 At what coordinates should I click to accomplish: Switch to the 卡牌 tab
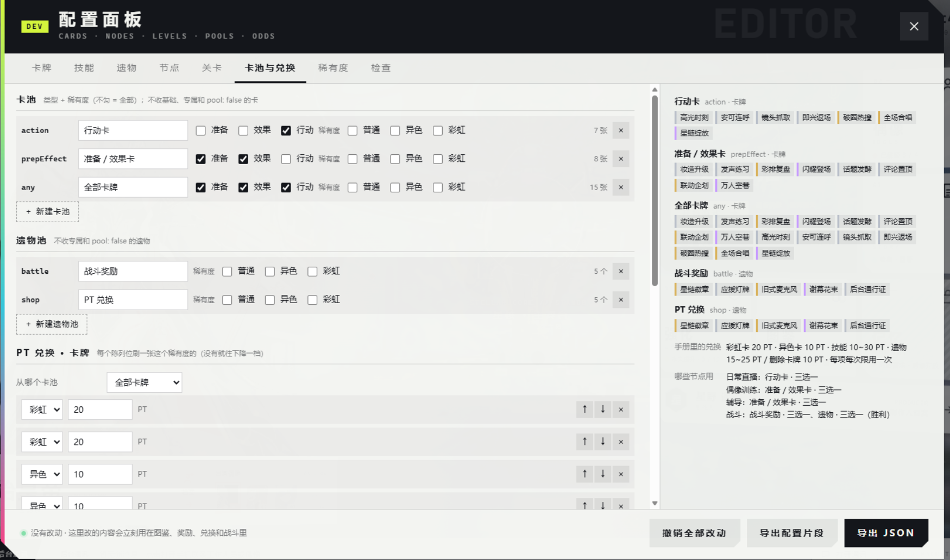[42, 68]
